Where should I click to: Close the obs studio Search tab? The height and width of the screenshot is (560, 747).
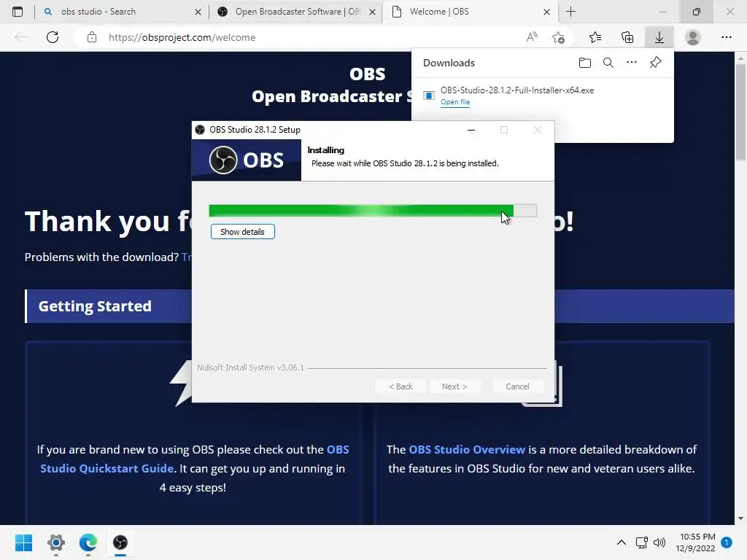(198, 12)
